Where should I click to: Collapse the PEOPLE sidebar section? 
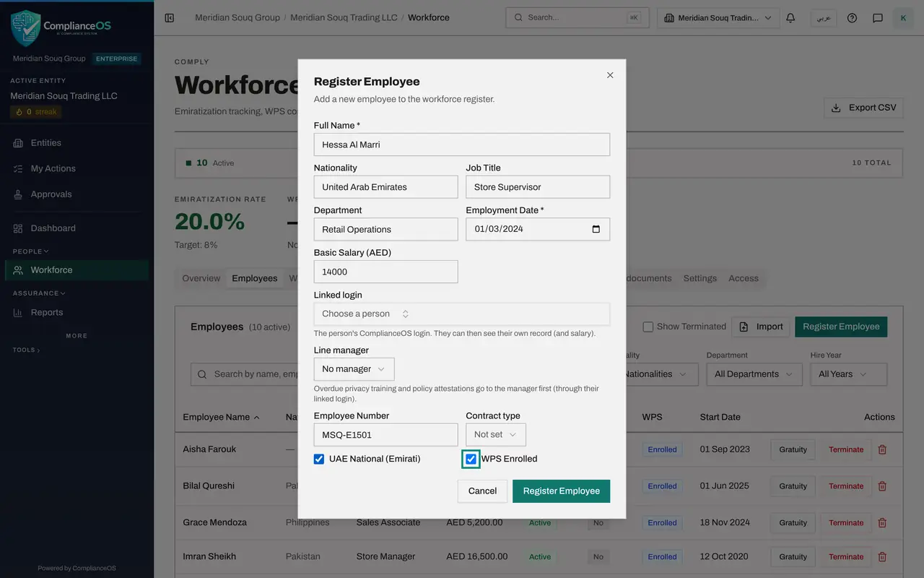31,251
